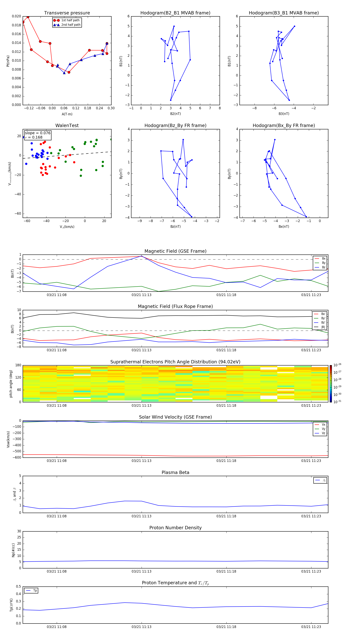The height and width of the screenshot is (644, 351).
Task: Click the "Hodogram(Bz_By FR frame)" title
Action: coord(175,125)
